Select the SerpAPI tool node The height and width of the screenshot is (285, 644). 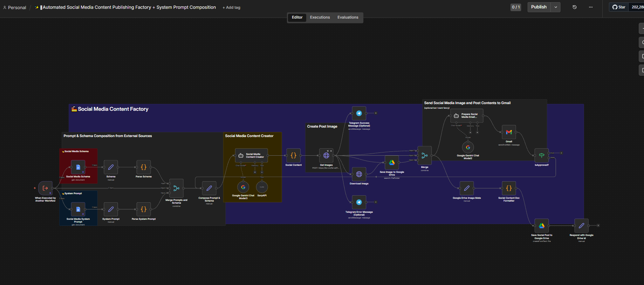pos(262,187)
